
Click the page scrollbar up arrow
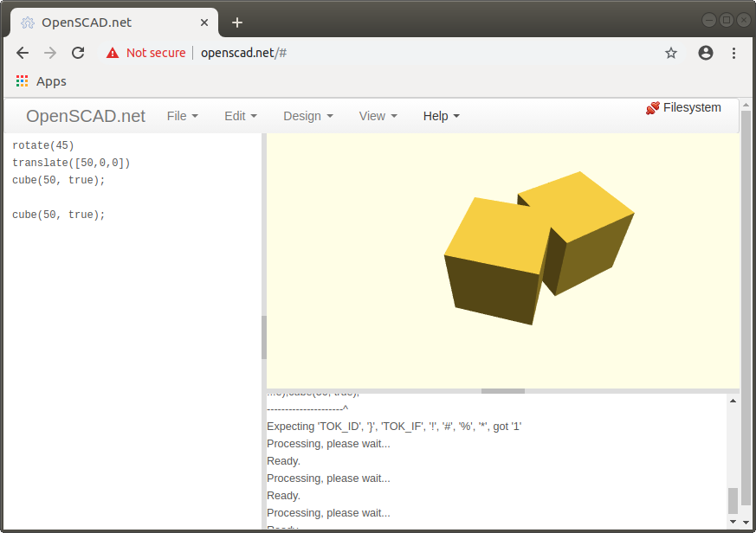point(746,105)
